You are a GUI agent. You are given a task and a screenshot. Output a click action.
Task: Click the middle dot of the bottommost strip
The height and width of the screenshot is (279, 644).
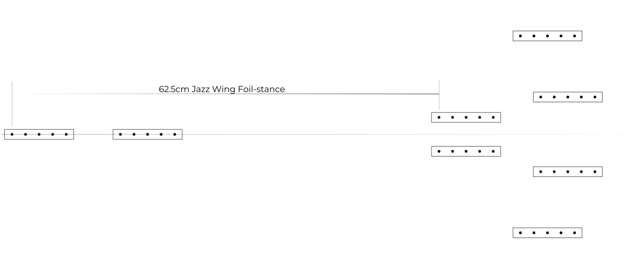click(547, 233)
